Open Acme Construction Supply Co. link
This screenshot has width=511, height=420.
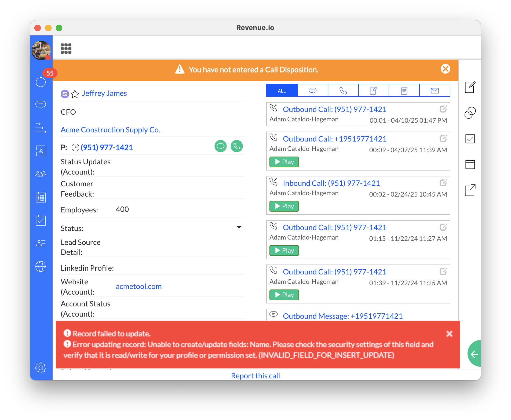(x=110, y=130)
